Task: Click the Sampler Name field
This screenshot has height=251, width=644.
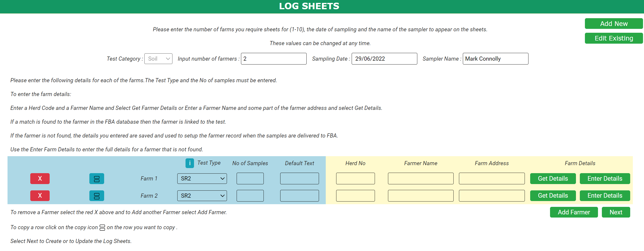Action: 496,58
